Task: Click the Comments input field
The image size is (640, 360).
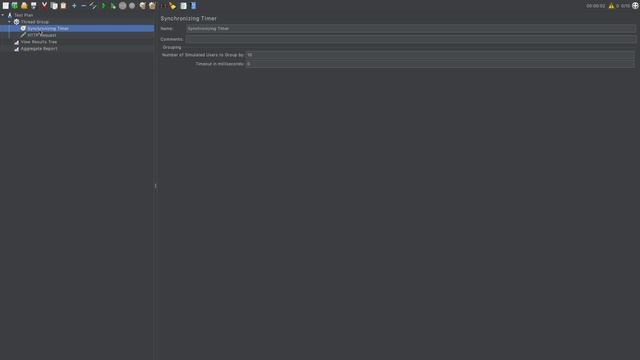Action: 411,39
